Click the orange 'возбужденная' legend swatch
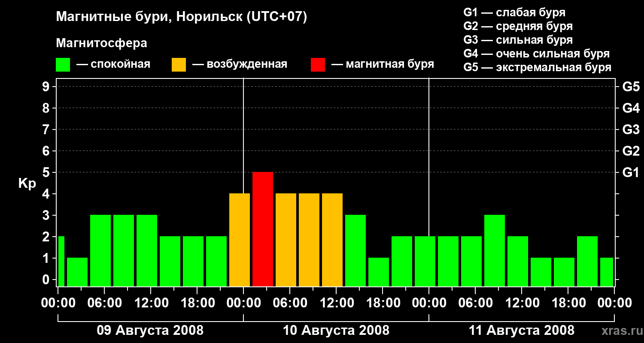The image size is (644, 343). 179,65
